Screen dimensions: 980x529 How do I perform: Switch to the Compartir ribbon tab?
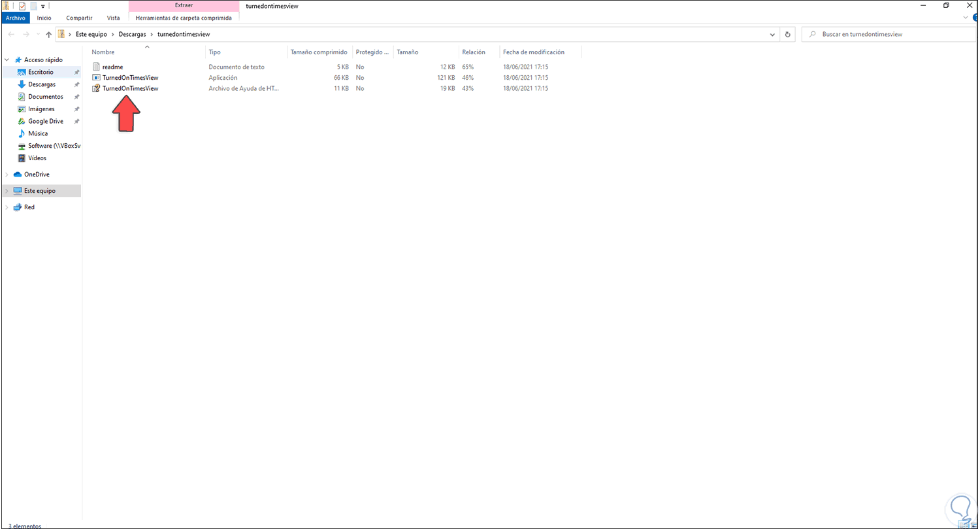pos(79,18)
